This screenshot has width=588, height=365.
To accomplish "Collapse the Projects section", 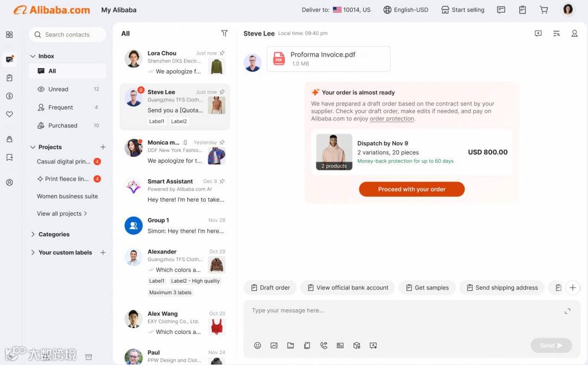I will pos(33,147).
